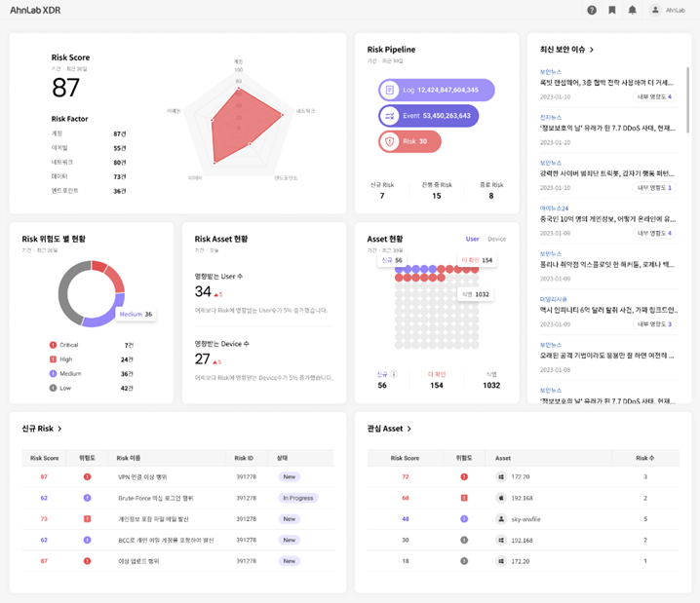
Task: Click the Event pipeline shuffle icon
Action: pos(390,116)
